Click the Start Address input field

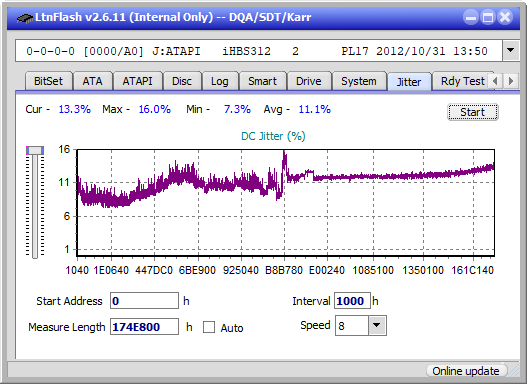tap(145, 301)
